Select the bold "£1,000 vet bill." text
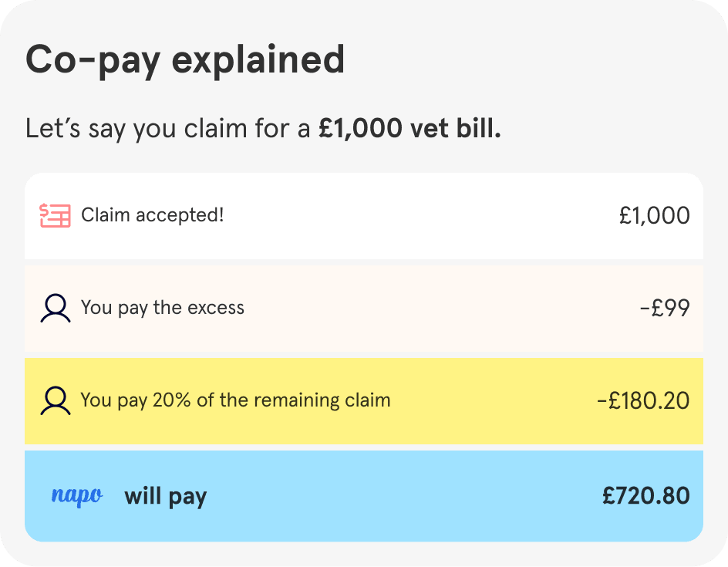The height and width of the screenshot is (567, 728). 410,128
